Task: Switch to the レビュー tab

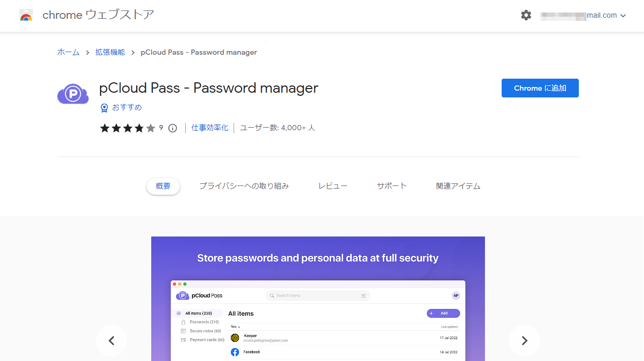Action: pos(333,186)
